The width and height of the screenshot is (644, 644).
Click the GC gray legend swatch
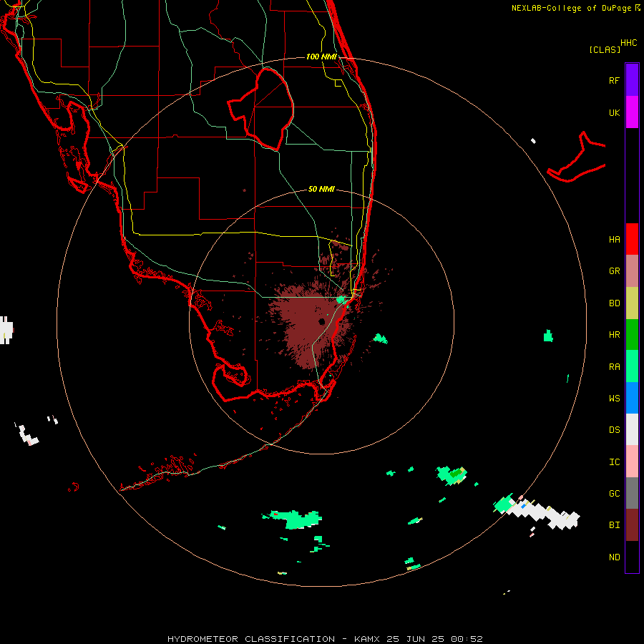[632, 493]
